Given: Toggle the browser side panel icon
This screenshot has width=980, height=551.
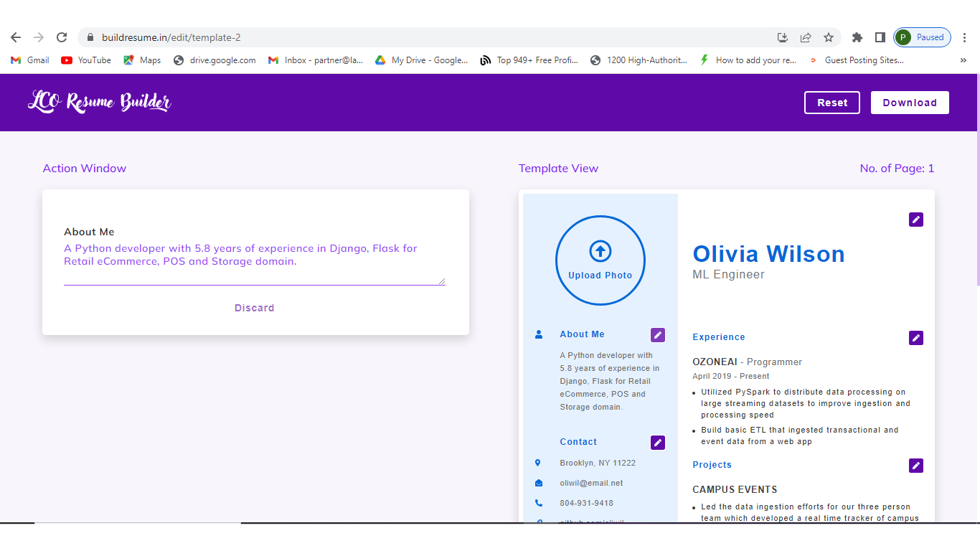Looking at the screenshot, I should pyautogui.click(x=880, y=37).
